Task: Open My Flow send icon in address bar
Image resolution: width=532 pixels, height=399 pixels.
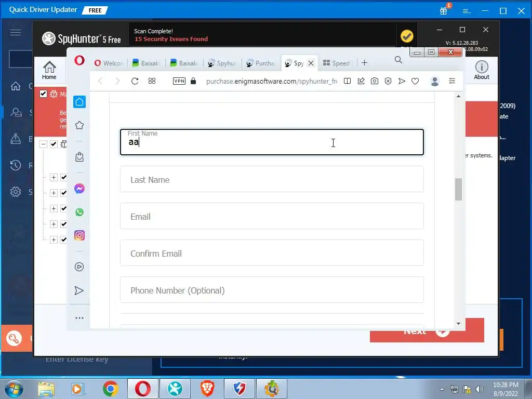Action: pos(402,81)
